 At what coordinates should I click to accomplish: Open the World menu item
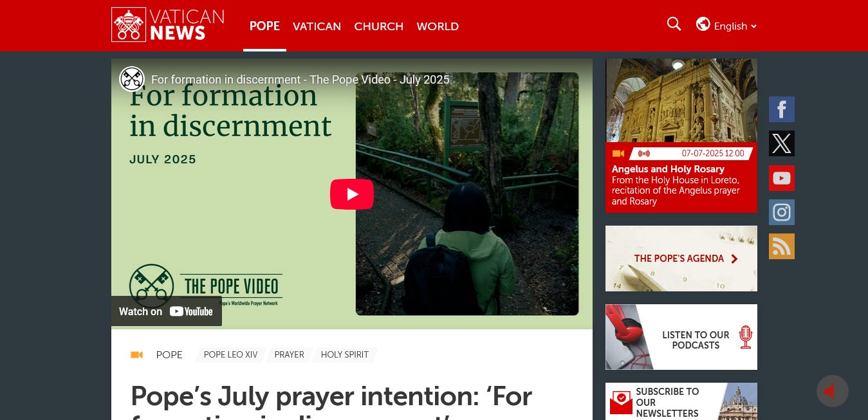438,26
